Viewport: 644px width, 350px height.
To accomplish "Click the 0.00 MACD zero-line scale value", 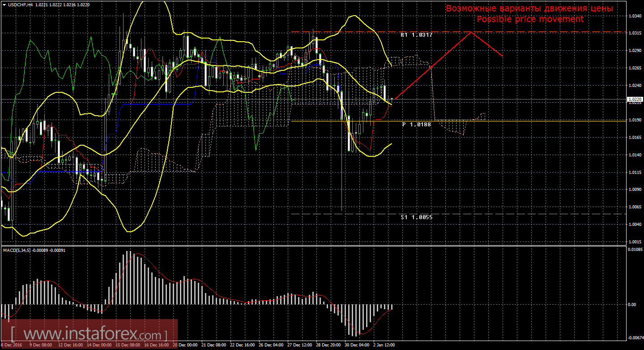I will click(x=632, y=305).
